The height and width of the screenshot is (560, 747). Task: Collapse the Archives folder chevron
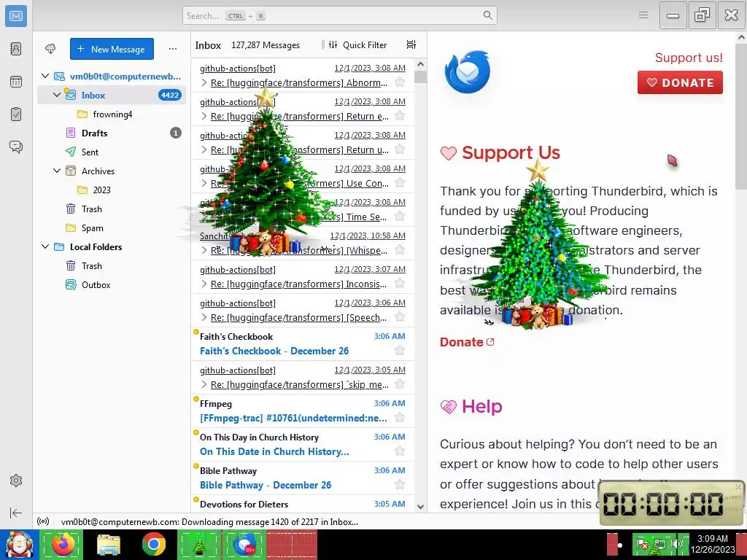(57, 171)
